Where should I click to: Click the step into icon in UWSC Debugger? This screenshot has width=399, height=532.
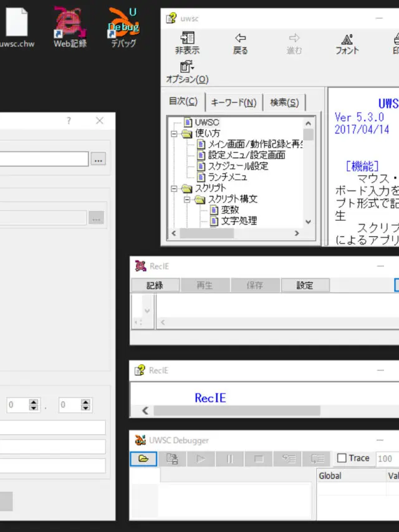(287, 458)
